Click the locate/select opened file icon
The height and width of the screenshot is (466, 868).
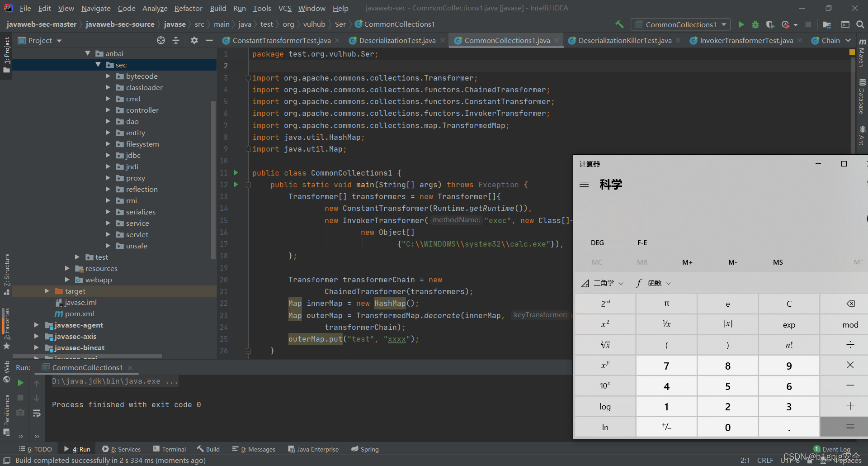[x=161, y=40]
